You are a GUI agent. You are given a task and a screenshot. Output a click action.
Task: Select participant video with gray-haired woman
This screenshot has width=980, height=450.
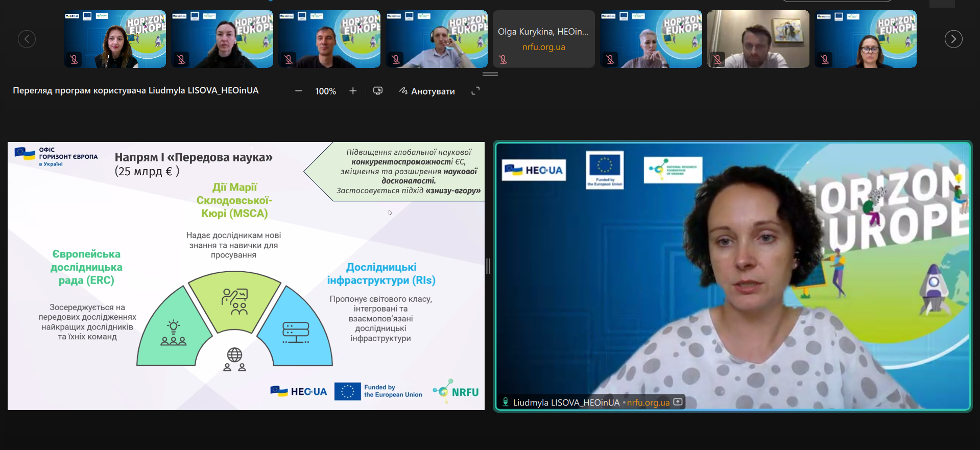[651, 39]
